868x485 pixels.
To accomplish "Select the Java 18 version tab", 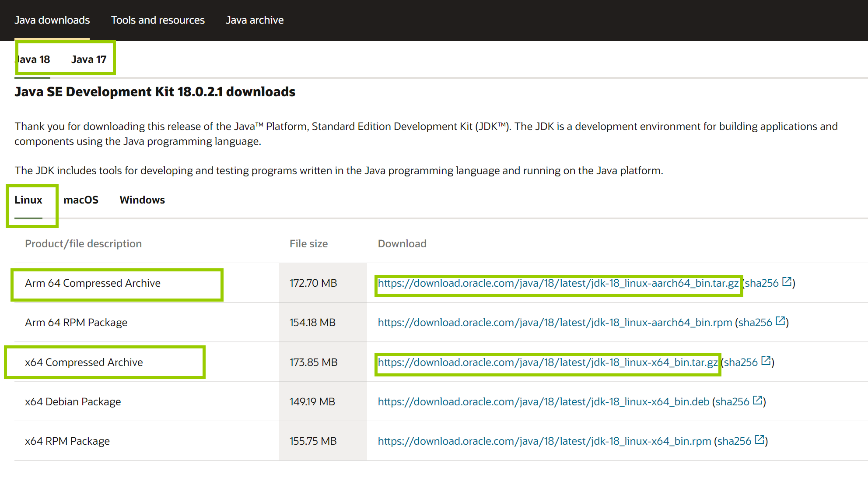I will click(33, 60).
